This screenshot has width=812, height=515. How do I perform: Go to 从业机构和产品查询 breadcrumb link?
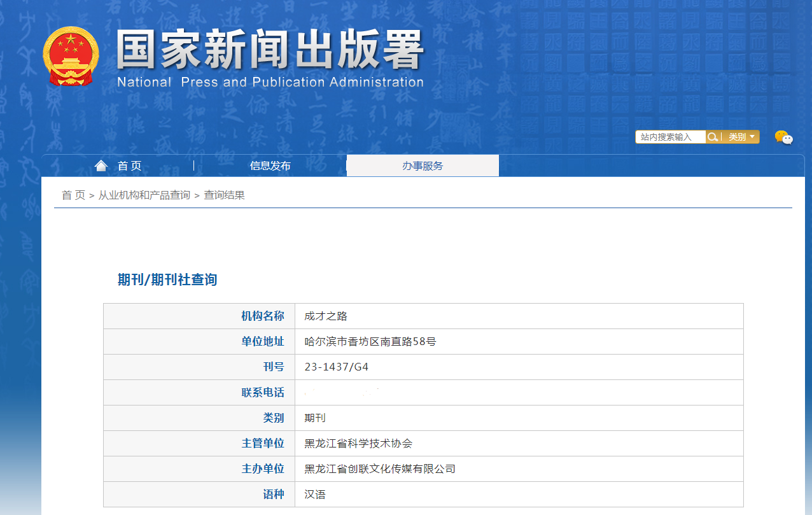(144, 195)
